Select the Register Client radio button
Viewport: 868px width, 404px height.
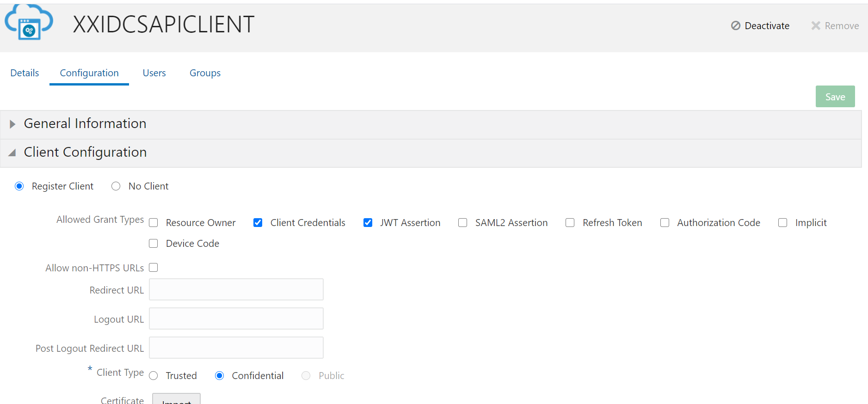point(19,186)
